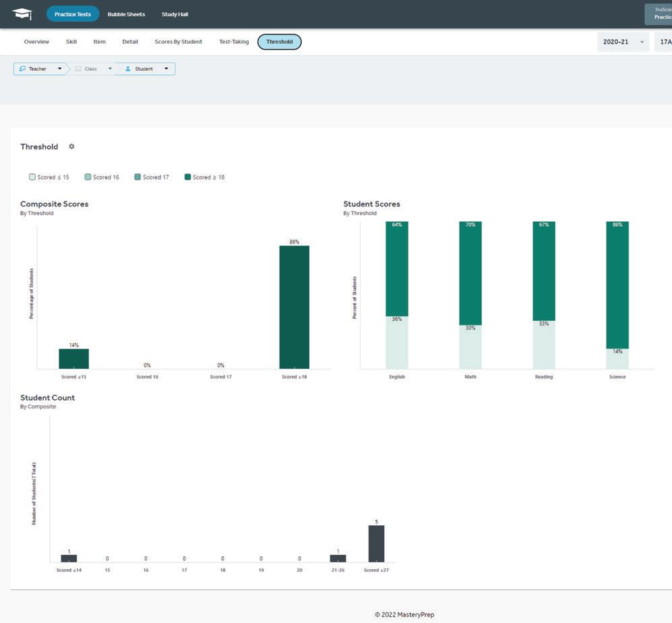This screenshot has height=623, width=672.
Task: Click the Threshold panel title
Action: [39, 146]
